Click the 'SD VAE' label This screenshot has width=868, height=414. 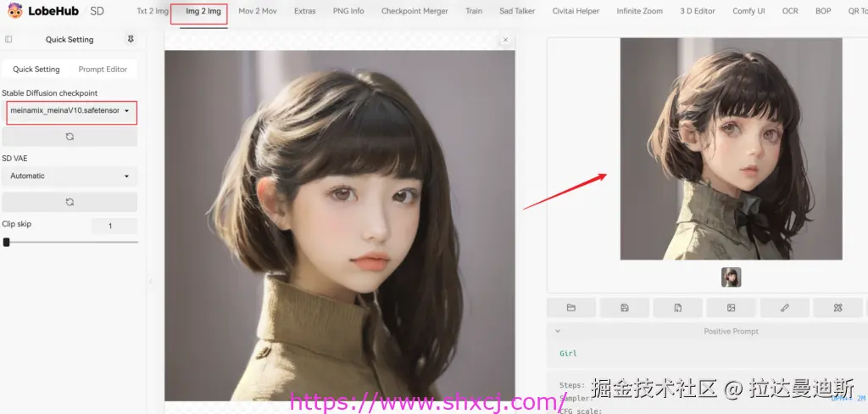tap(14, 159)
